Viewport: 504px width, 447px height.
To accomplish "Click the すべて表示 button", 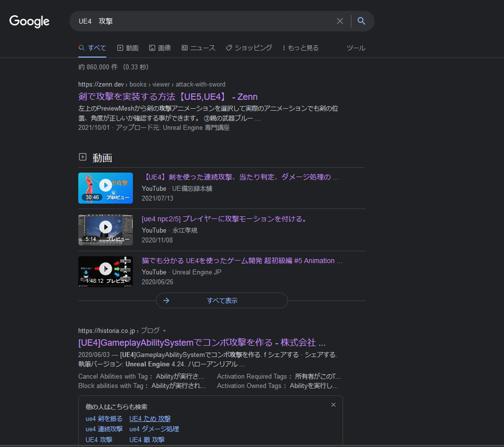I will coord(222,300).
